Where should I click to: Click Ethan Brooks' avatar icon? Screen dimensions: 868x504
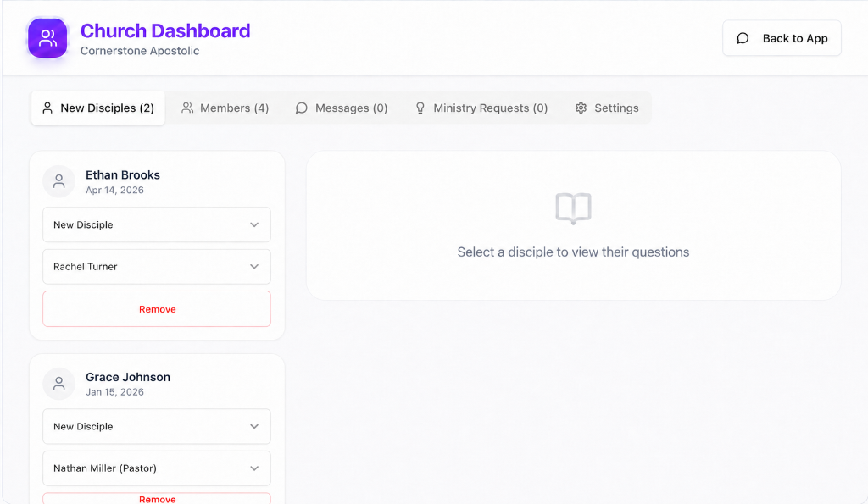(x=58, y=181)
